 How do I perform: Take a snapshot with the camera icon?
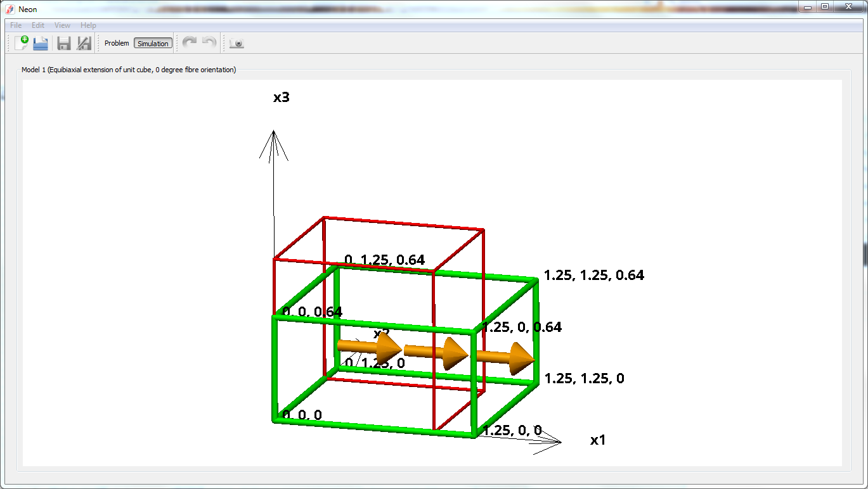[236, 43]
